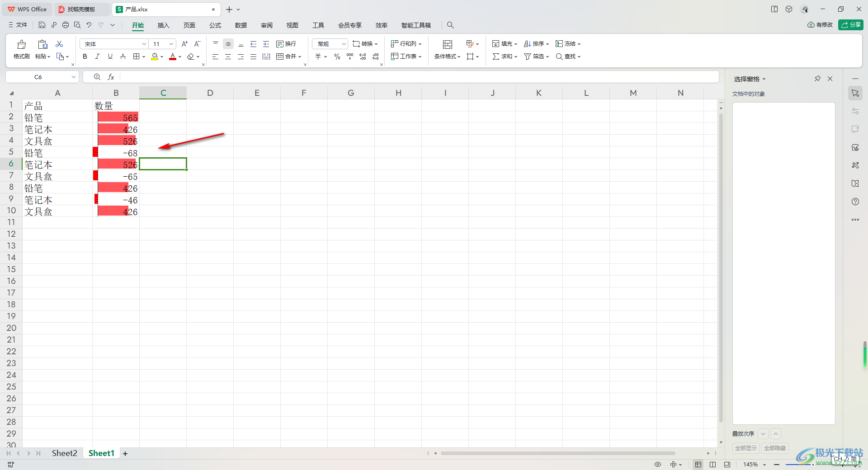Screen dimensions: 868x470
Task: Click the 全部隐藏 button
Action: [x=775, y=448]
